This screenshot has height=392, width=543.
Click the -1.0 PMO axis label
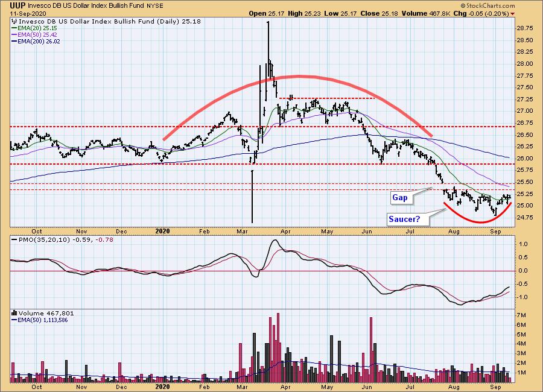coord(522,297)
